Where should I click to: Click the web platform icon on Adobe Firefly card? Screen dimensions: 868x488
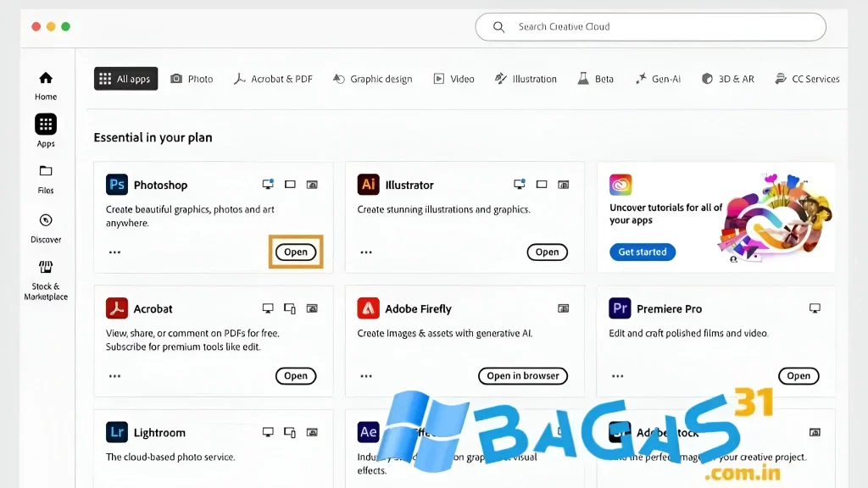pos(564,308)
